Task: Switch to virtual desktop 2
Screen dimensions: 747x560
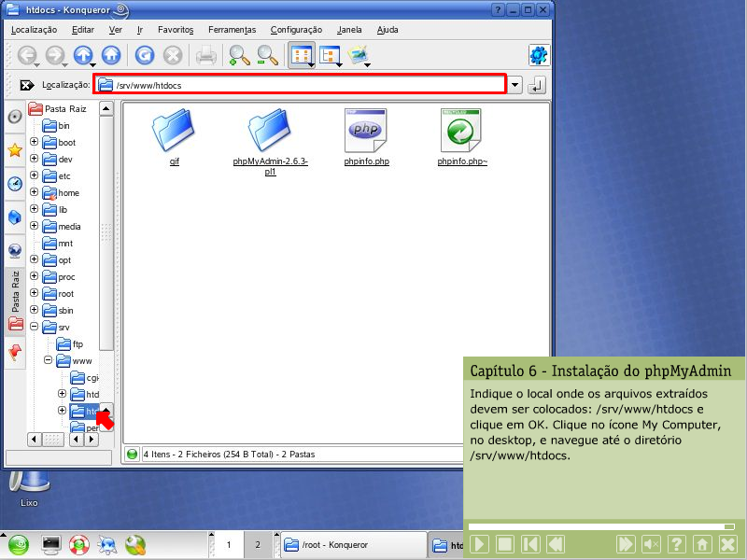Action: (257, 544)
